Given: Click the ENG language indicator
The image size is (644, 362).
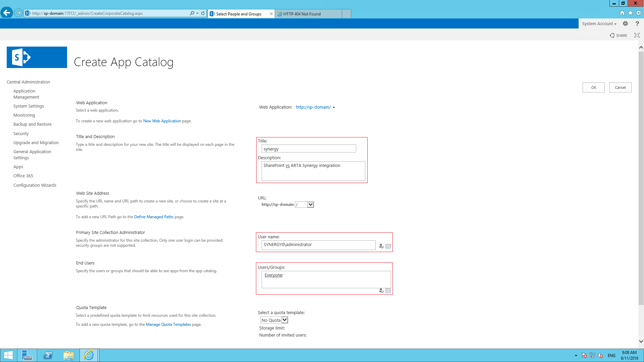Looking at the screenshot, I should pos(611,355).
